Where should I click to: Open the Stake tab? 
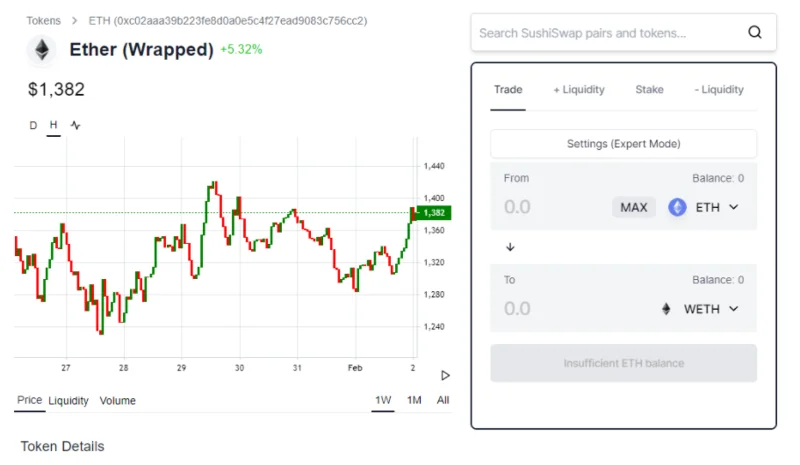click(649, 89)
